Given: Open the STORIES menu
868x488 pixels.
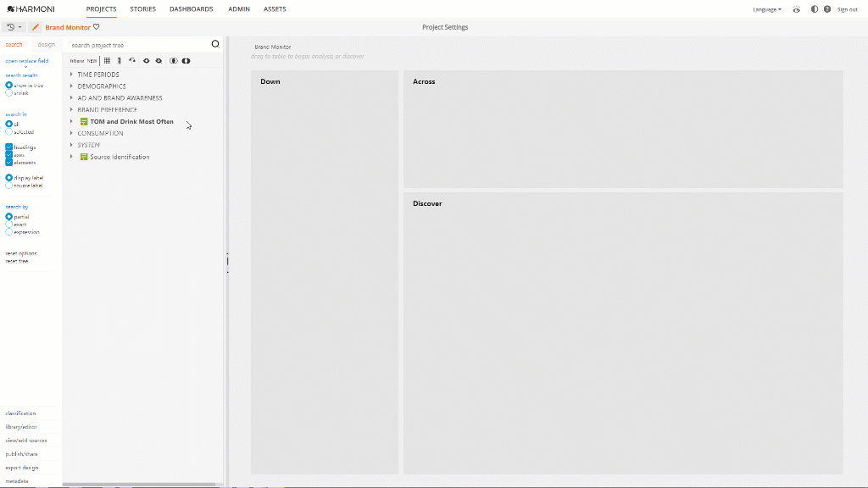Looking at the screenshot, I should (x=142, y=8).
